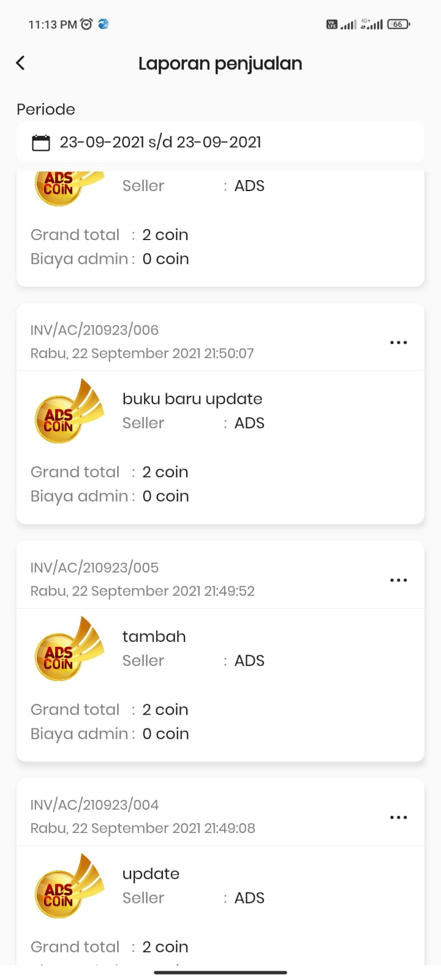Go back using the top-left arrow

point(20,63)
